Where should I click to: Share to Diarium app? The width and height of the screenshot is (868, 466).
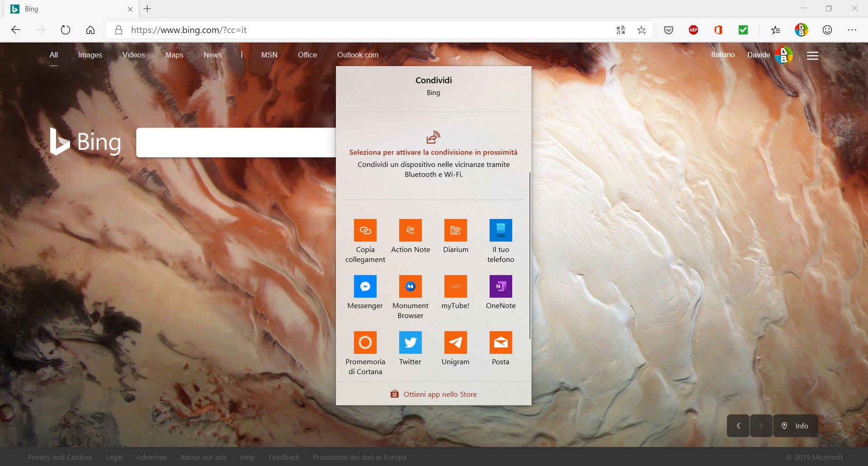456,230
